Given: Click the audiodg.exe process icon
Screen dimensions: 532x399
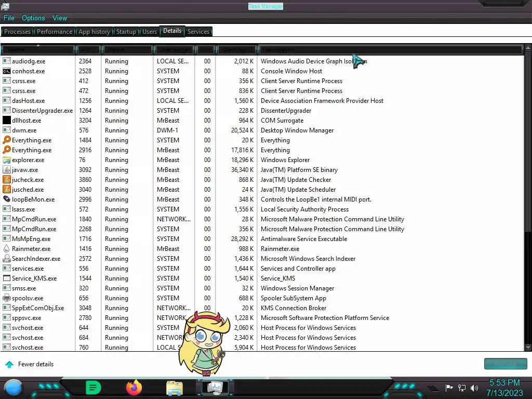Looking at the screenshot, I should click(x=6, y=61).
